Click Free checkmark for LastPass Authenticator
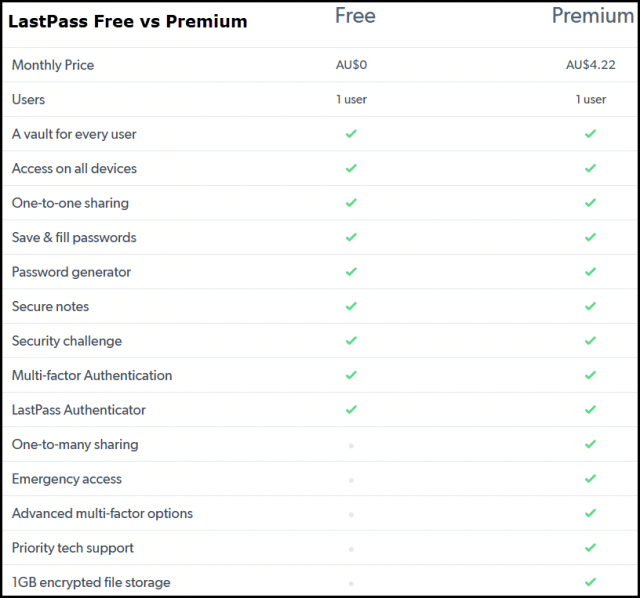The image size is (640, 598). pyautogui.click(x=351, y=409)
